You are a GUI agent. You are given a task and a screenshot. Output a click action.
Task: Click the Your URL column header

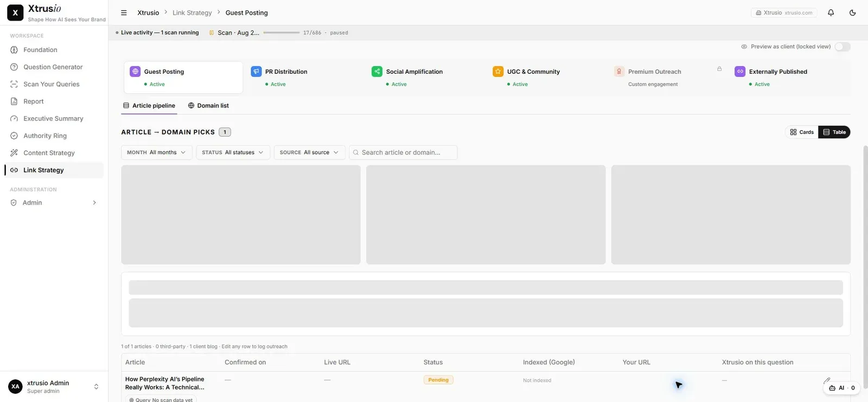(x=636, y=362)
